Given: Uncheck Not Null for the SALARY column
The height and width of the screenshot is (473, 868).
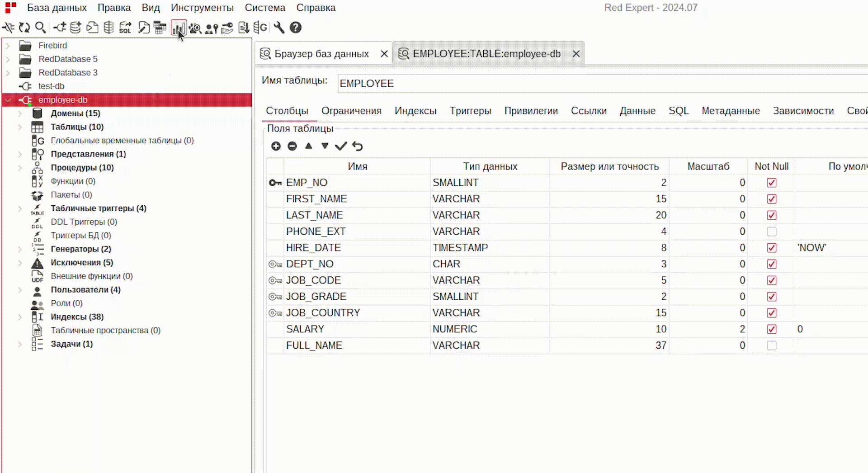Looking at the screenshot, I should [x=771, y=329].
